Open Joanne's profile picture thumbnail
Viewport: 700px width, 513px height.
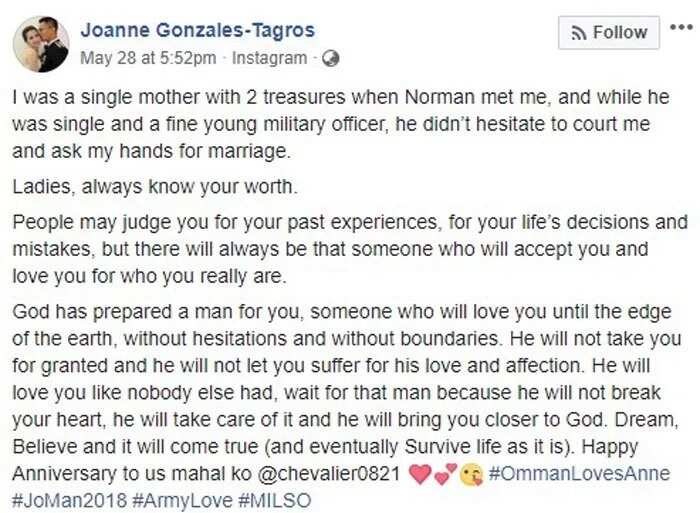pos(41,44)
